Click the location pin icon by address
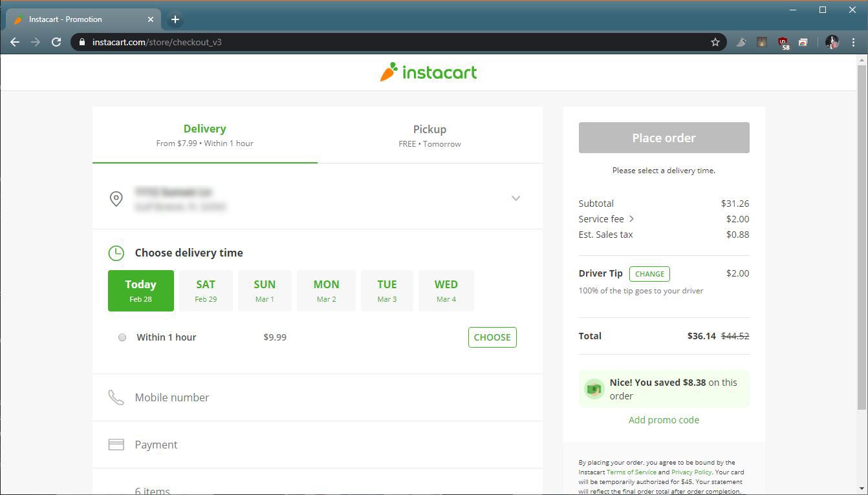 click(x=116, y=198)
